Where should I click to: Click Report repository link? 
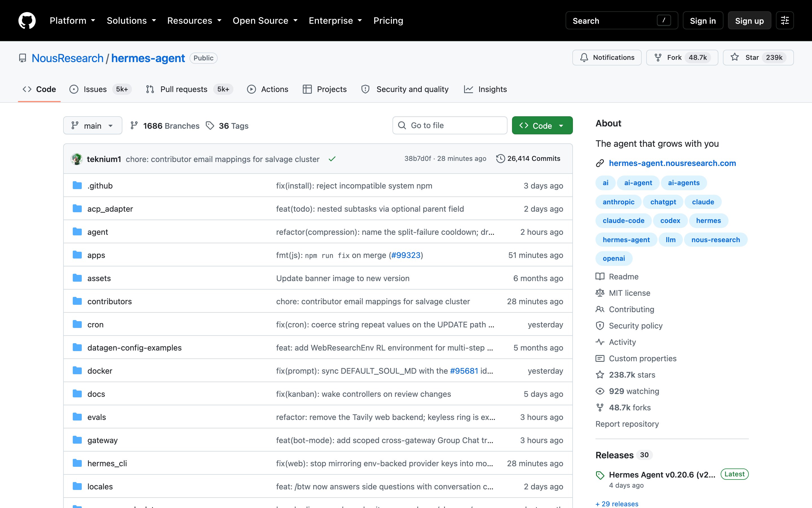[627, 424]
